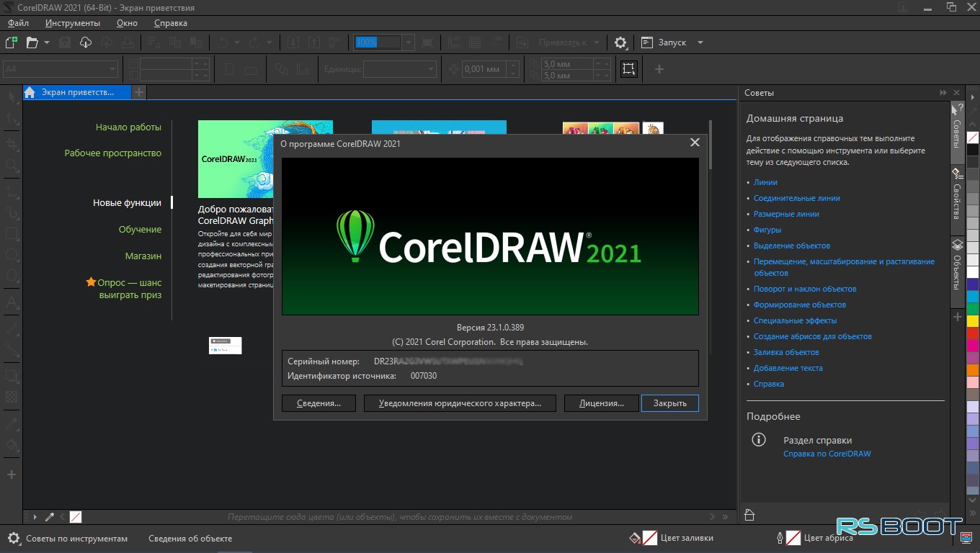The height and width of the screenshot is (553, 980).
Task: Open the Инструменты menu
Action: coord(72,23)
